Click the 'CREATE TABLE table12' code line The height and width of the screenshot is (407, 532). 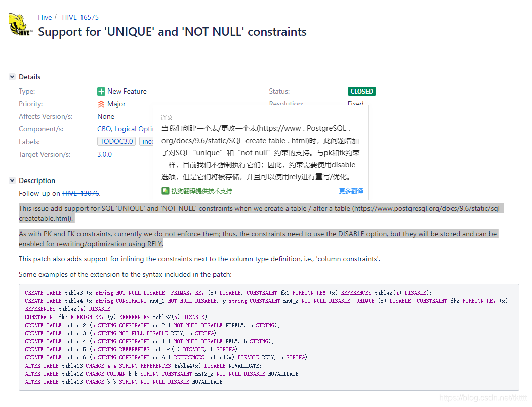[152, 325]
